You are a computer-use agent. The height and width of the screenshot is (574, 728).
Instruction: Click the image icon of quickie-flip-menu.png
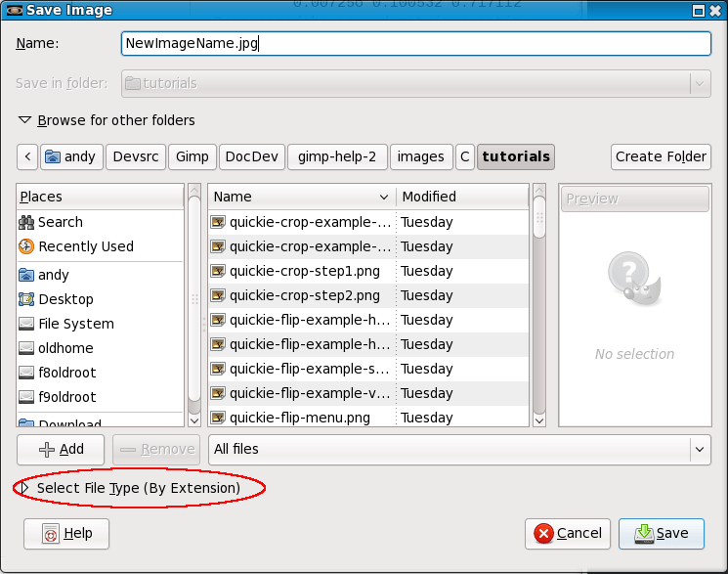[218, 418]
